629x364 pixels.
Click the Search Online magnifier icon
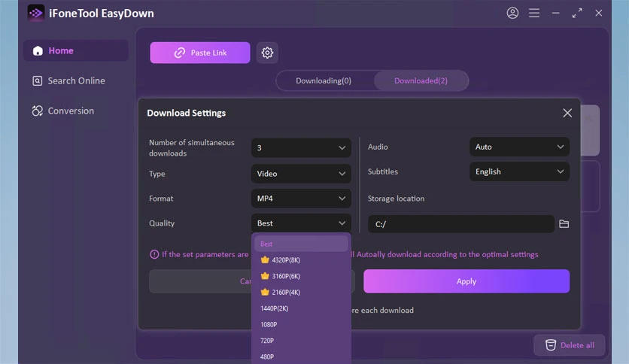pyautogui.click(x=38, y=80)
